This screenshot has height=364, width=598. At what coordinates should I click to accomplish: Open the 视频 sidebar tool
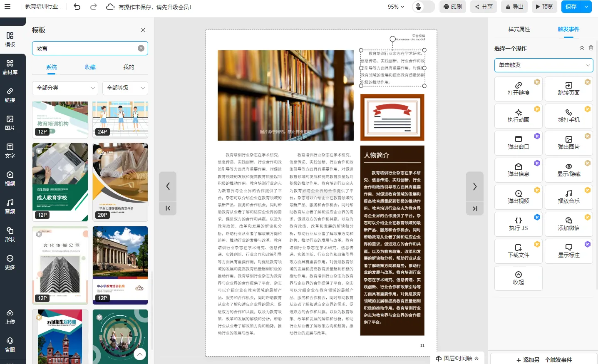(10, 178)
